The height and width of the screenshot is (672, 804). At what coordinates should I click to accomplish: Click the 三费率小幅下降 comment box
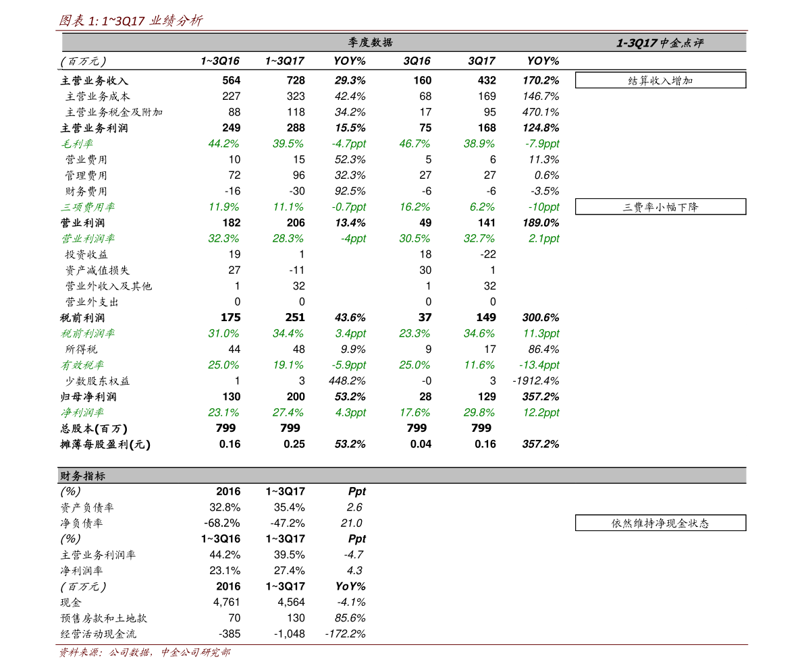click(660, 207)
